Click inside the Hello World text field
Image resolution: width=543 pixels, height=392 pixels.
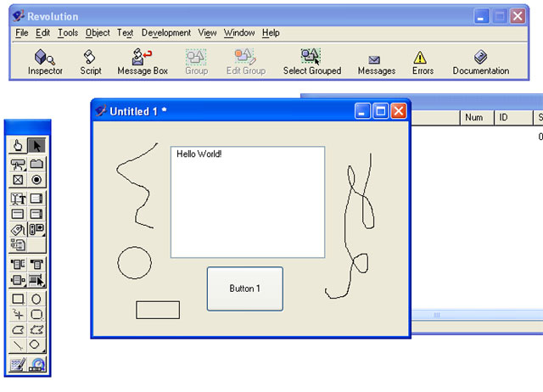[x=248, y=202]
